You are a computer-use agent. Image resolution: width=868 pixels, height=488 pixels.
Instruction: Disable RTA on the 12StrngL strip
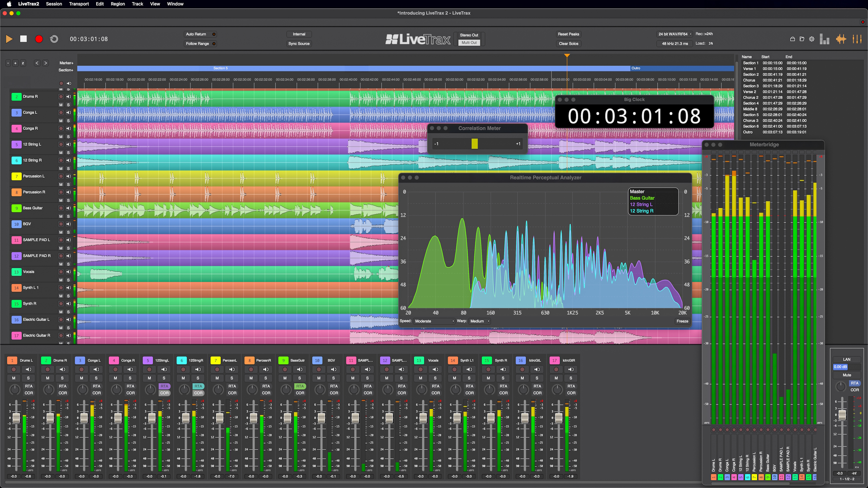pos(164,386)
